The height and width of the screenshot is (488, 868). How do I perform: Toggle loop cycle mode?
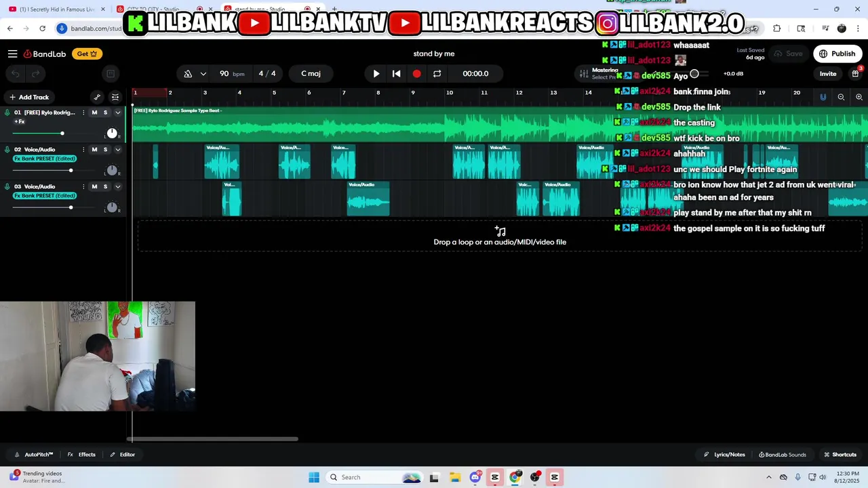[x=437, y=73]
